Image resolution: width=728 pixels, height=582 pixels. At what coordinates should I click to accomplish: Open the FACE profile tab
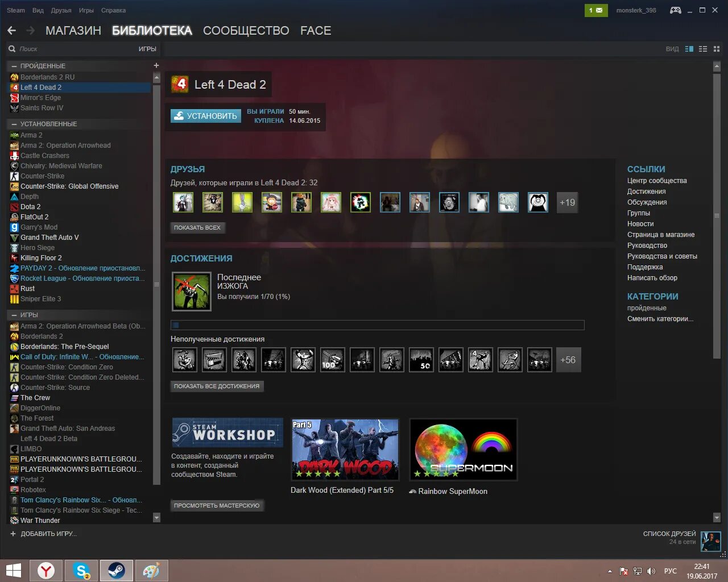[x=316, y=31]
